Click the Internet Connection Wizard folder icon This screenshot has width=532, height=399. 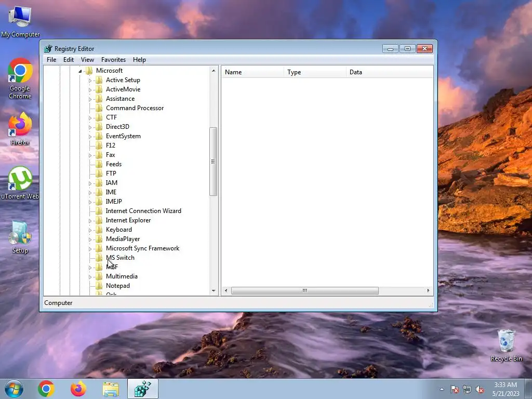pos(99,211)
